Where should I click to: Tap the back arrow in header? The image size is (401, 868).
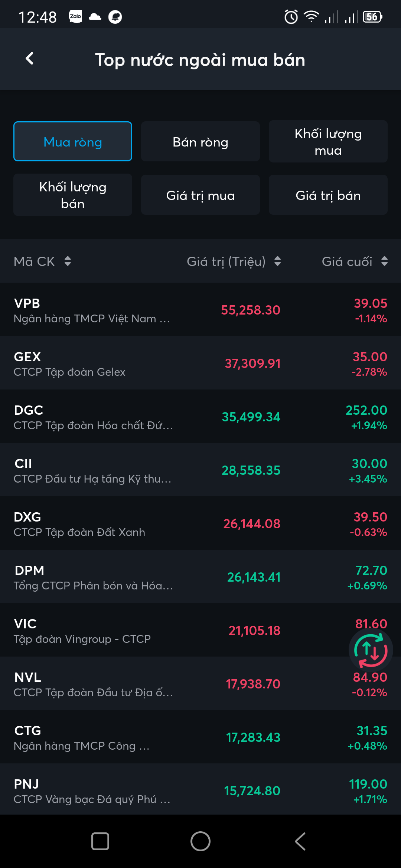30,59
